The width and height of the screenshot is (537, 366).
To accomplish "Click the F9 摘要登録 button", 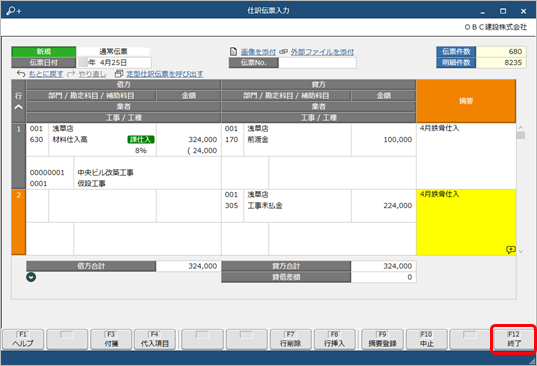I will pos(382,339).
